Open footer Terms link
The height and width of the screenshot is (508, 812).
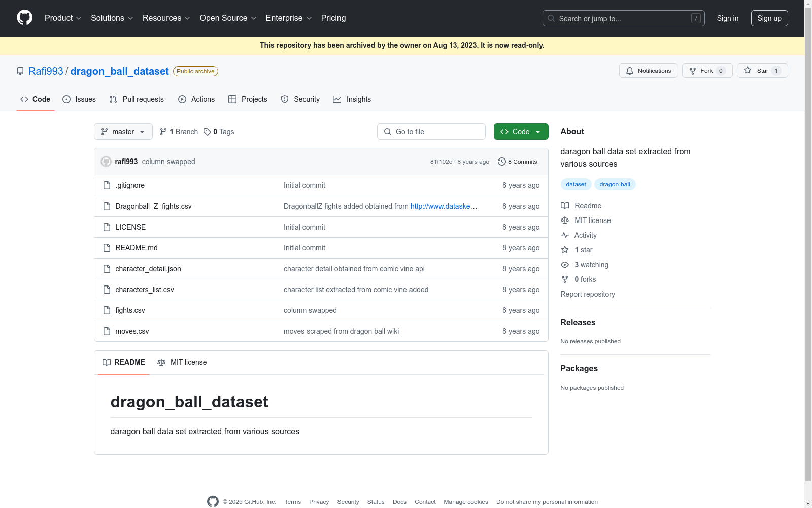pos(293,502)
